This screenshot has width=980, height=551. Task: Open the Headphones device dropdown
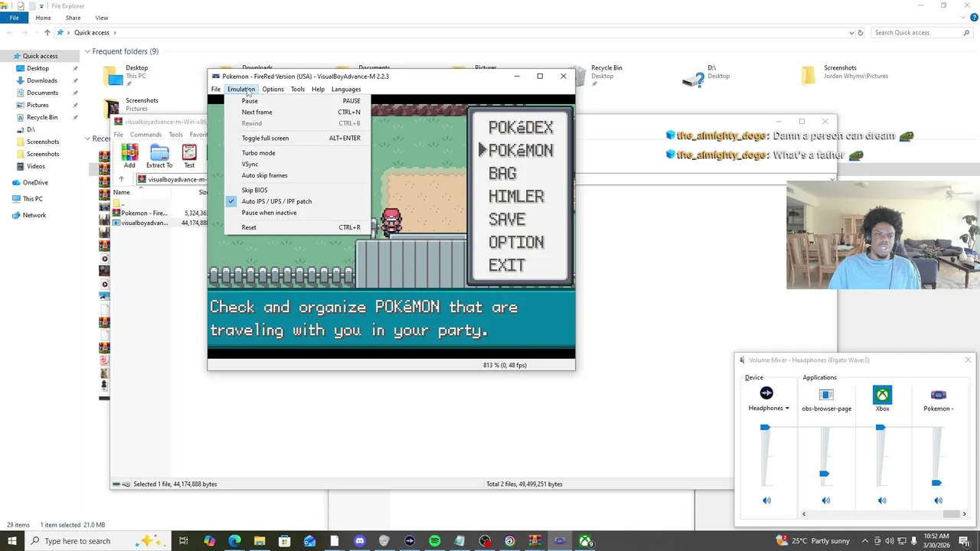point(786,409)
